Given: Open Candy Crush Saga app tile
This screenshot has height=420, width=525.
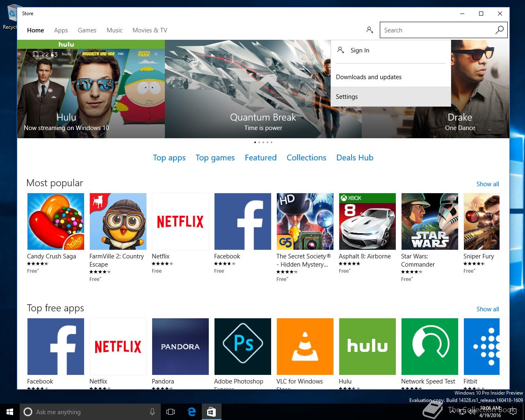Looking at the screenshot, I should click(56, 221).
